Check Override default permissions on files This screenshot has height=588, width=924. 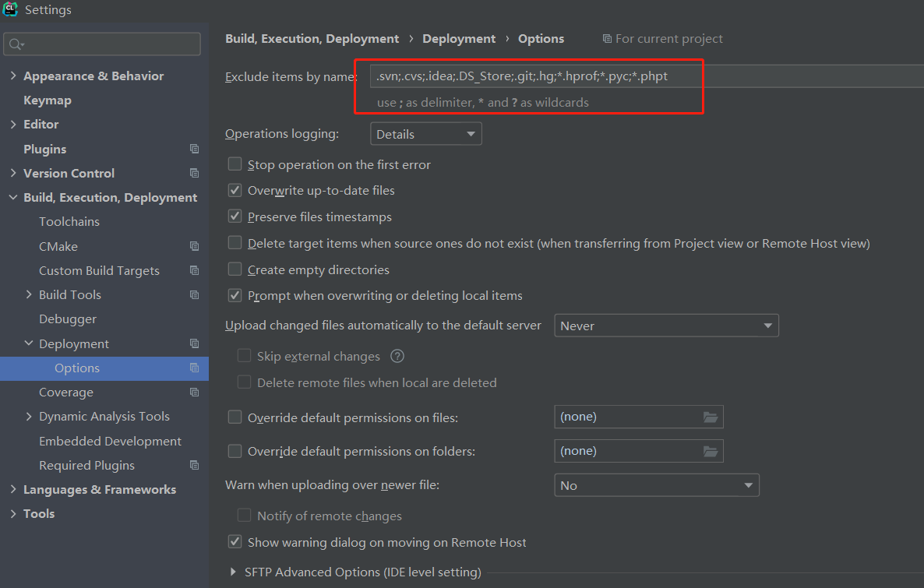pos(235,417)
